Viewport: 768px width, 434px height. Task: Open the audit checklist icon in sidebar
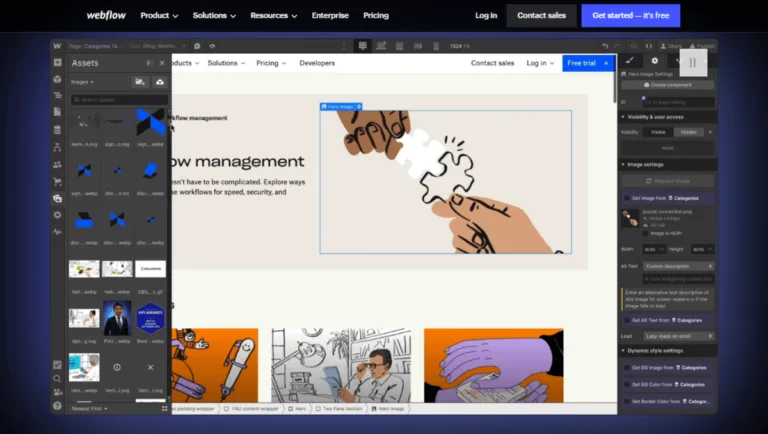pos(57,365)
